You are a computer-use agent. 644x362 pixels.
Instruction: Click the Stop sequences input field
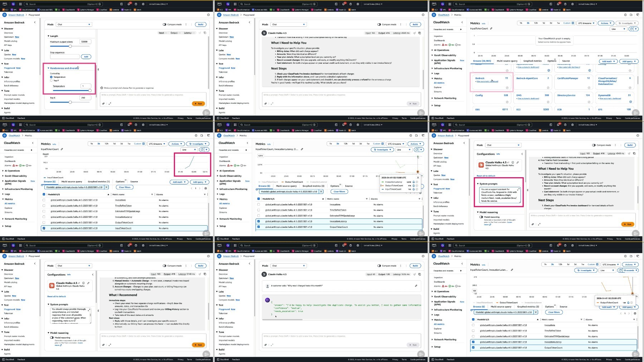(65, 57)
